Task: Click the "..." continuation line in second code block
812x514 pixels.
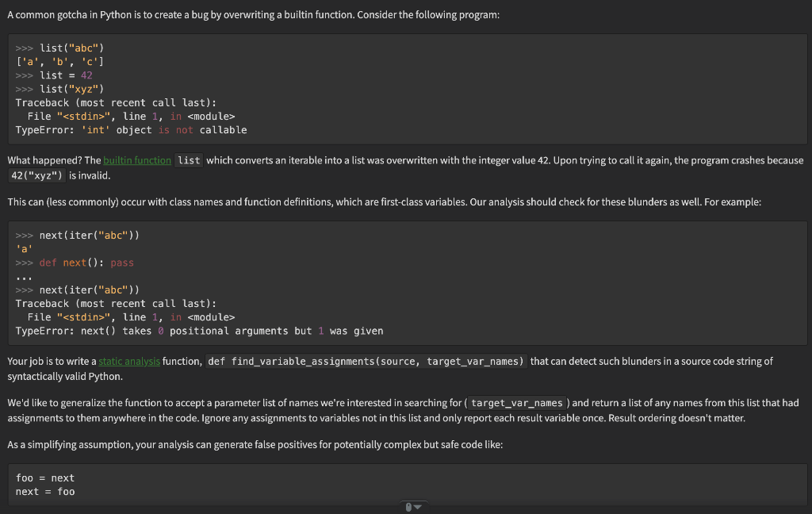Action: point(24,277)
